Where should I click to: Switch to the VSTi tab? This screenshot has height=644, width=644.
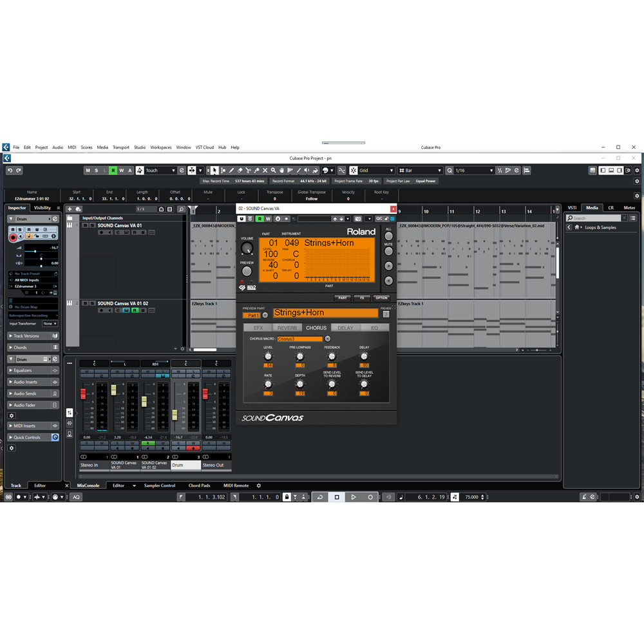point(572,208)
